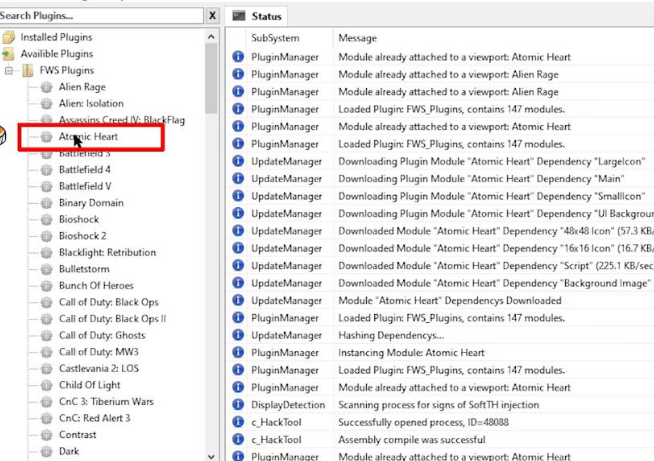
Task: Select the Bioshock 2 plugin
Action: (83, 236)
